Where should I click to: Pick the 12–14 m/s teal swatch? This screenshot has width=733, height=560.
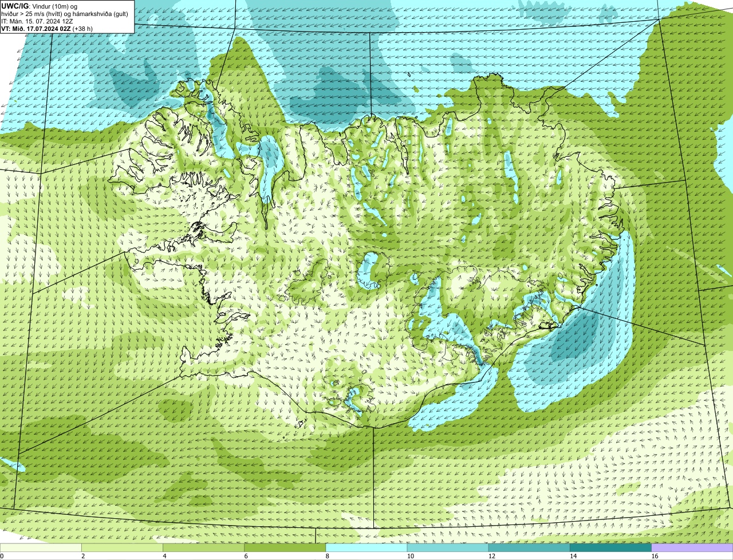529,547
